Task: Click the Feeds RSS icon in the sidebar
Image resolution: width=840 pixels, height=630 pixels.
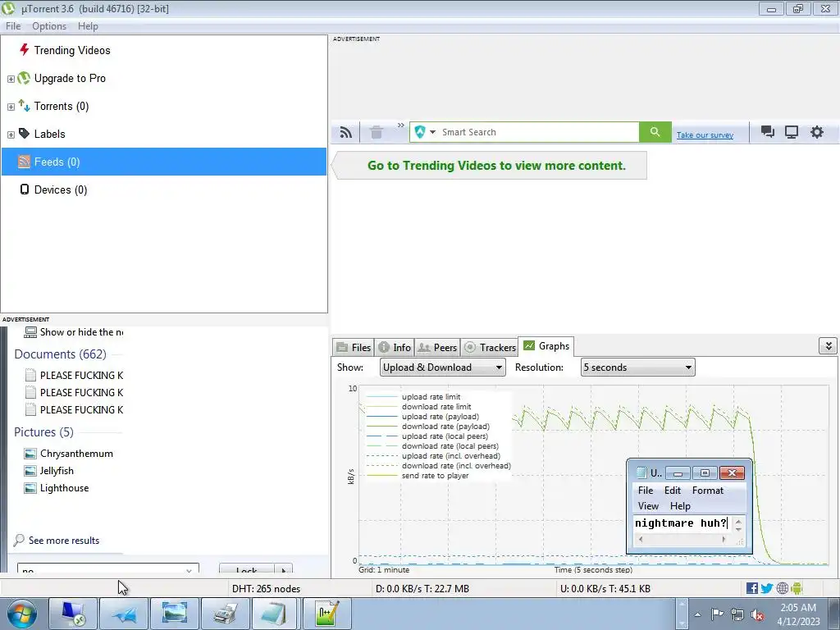Action: [x=24, y=162]
